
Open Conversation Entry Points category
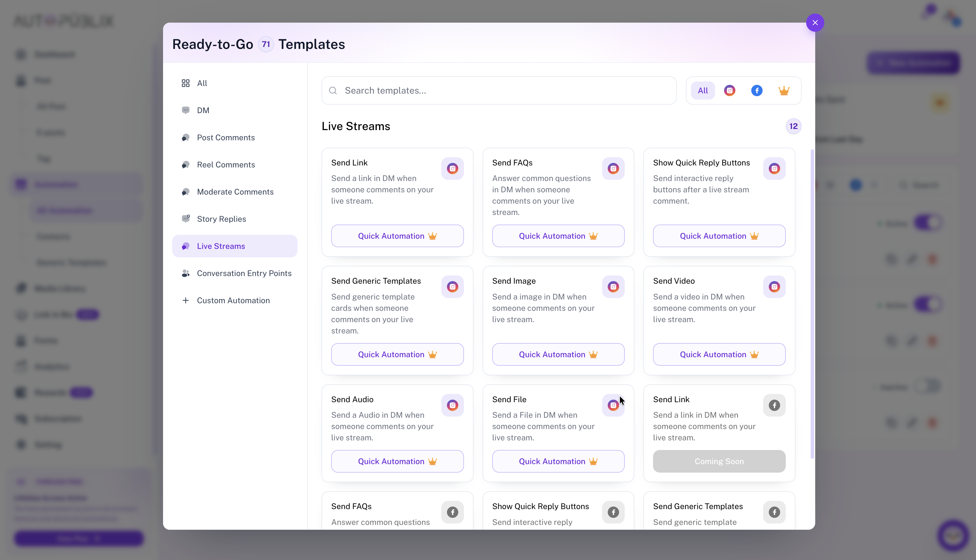234,273
